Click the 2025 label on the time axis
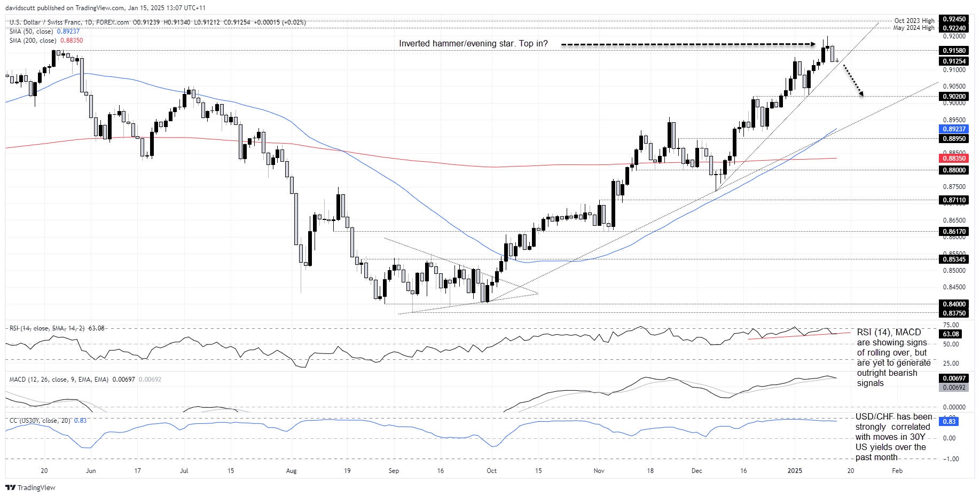980x497 pixels. [x=795, y=471]
